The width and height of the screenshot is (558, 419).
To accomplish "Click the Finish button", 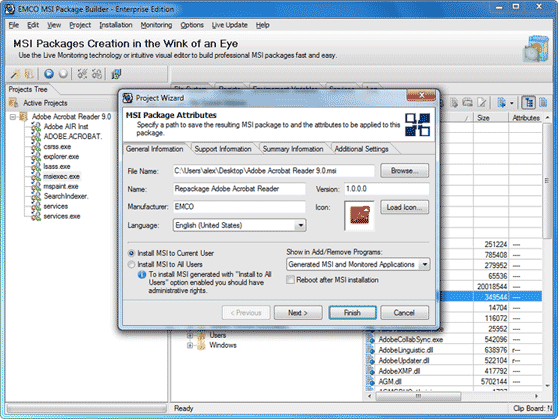I will pos(352,313).
